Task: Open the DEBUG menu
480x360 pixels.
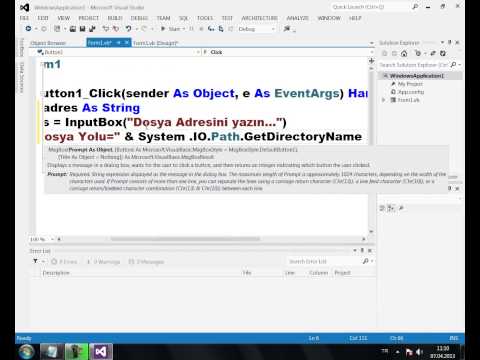Action: 139,18
